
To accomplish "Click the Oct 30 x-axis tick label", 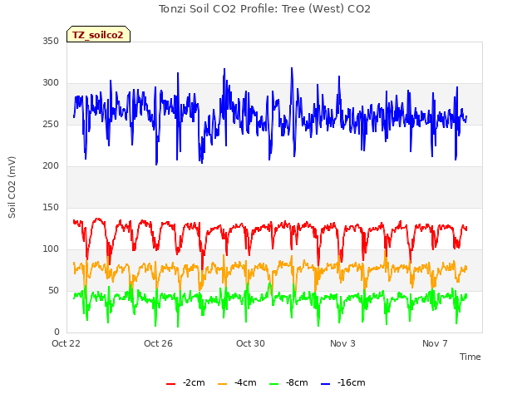I will coord(250,343).
